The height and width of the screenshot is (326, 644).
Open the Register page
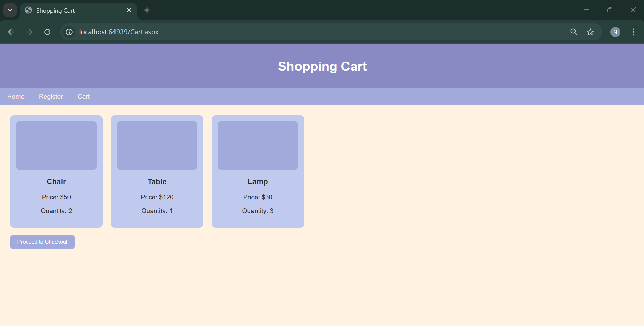[x=51, y=96]
